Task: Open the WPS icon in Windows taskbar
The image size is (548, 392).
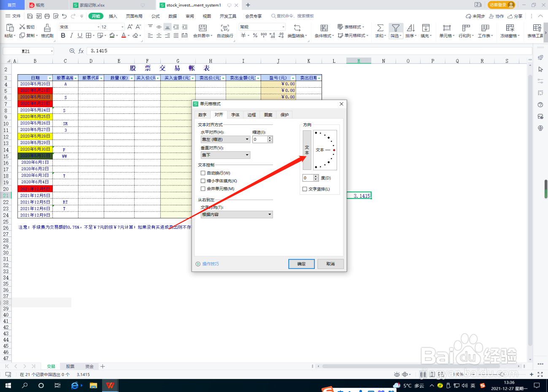Action: [110, 385]
